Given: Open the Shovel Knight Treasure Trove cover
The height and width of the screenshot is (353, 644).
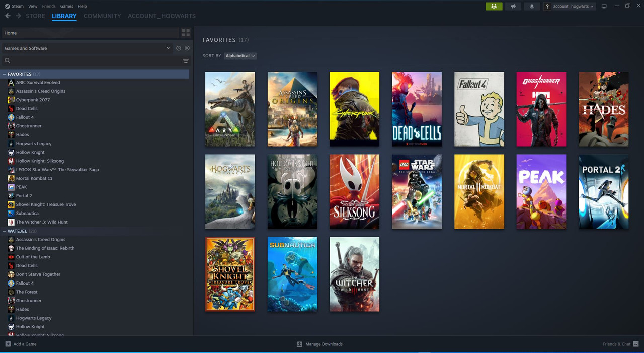Looking at the screenshot, I should (230, 274).
